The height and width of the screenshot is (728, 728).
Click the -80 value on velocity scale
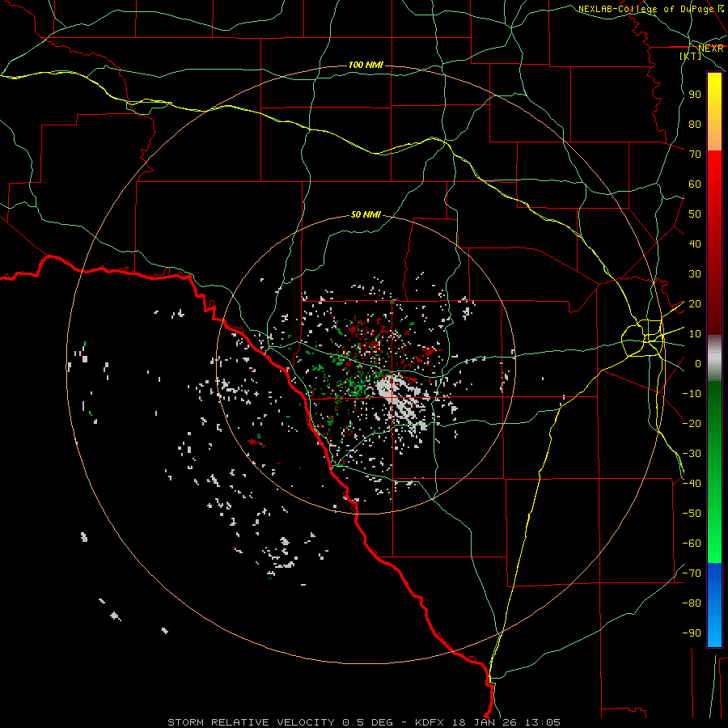point(692,603)
